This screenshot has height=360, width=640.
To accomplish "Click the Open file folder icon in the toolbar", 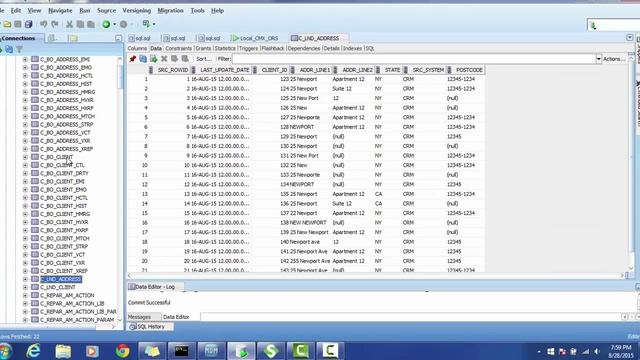I will pos(7,24).
